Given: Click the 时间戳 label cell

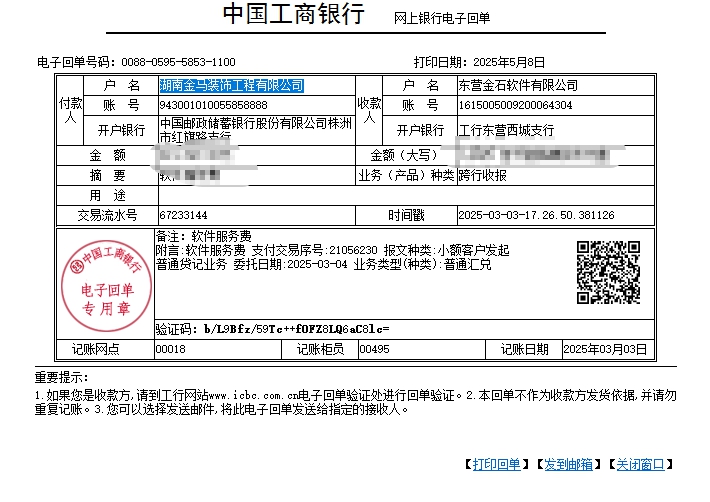Looking at the screenshot, I should point(406,215).
